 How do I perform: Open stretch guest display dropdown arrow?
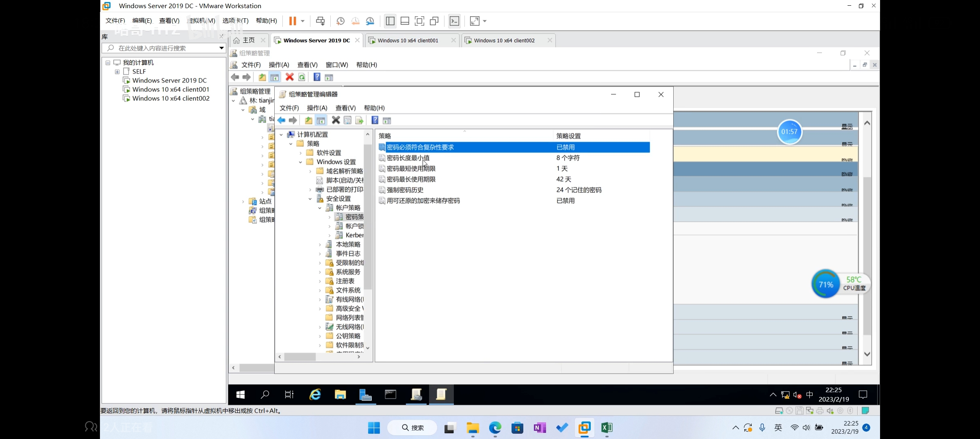pyautogui.click(x=485, y=21)
